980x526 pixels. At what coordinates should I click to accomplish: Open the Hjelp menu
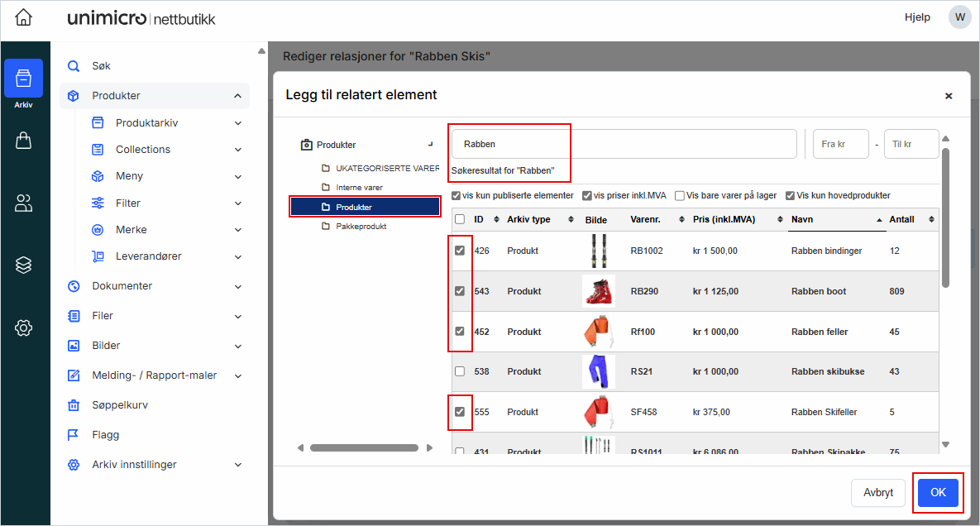(917, 17)
